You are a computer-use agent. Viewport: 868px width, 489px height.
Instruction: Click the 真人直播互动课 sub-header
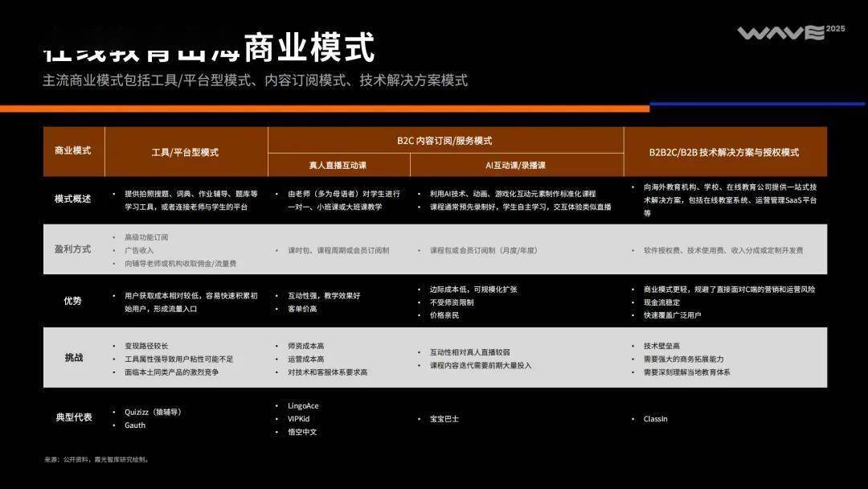point(338,165)
